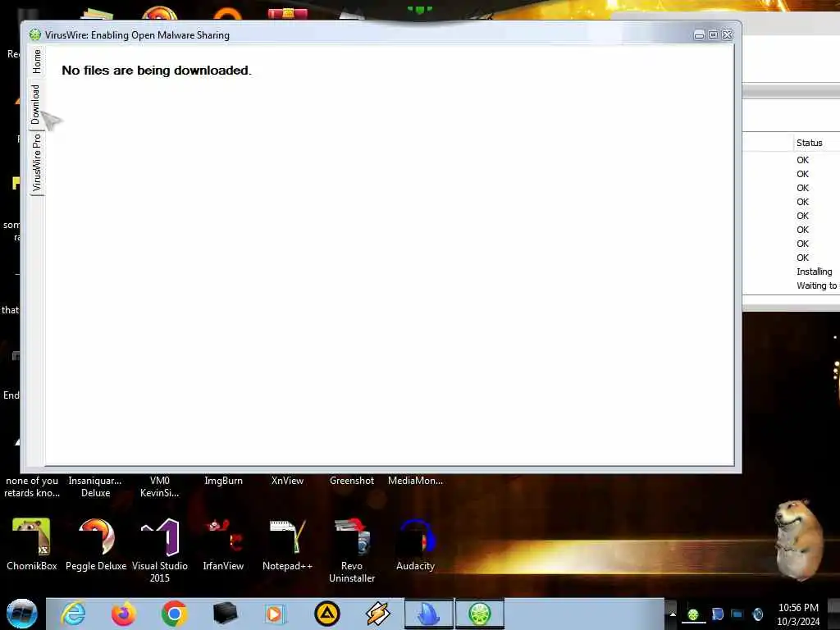The width and height of the screenshot is (840, 630).
Task: Click the blue shield tray icon
Action: click(718, 614)
